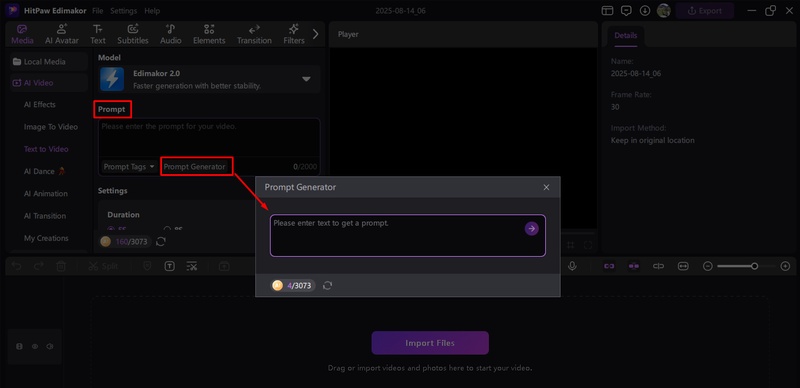Click the 4/3073 credits coin badge
Viewport: 800px width, 388px height.
click(293, 285)
